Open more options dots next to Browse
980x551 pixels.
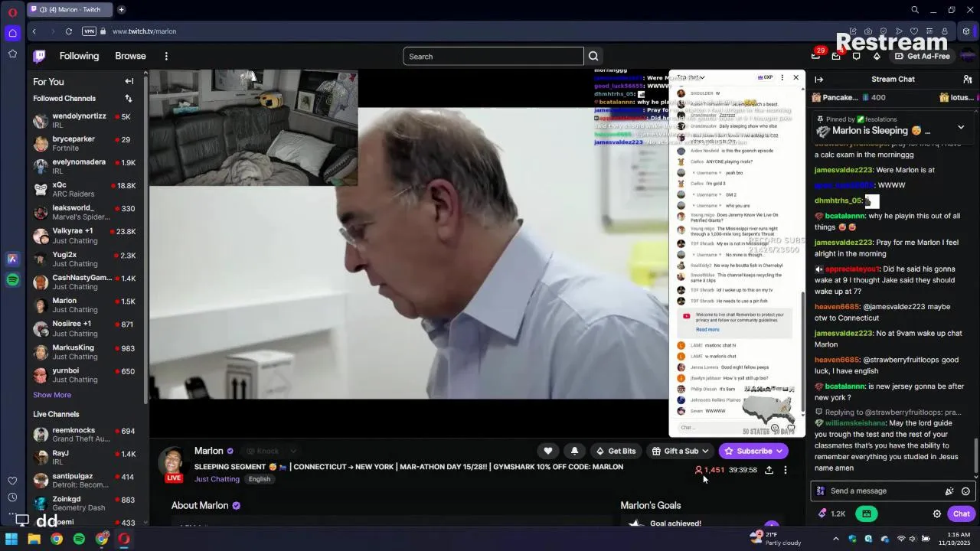pyautogui.click(x=166, y=56)
